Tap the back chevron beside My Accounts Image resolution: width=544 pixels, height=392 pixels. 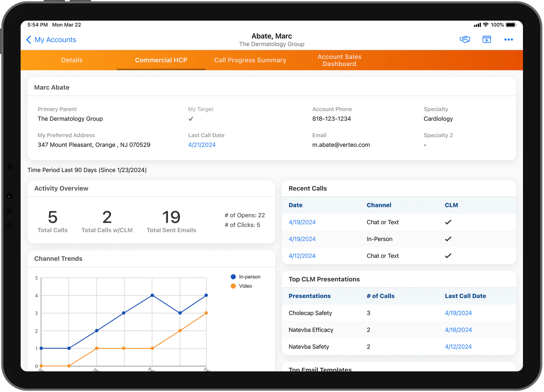[x=29, y=40]
